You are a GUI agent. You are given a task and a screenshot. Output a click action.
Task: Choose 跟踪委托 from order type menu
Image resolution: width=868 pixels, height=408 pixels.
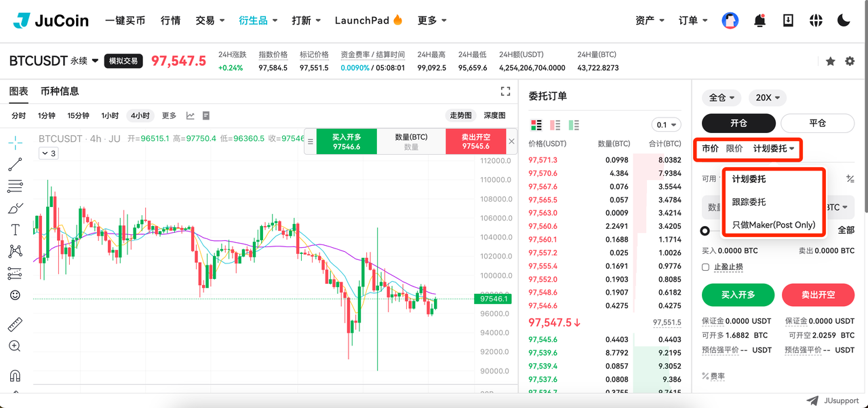tap(749, 202)
